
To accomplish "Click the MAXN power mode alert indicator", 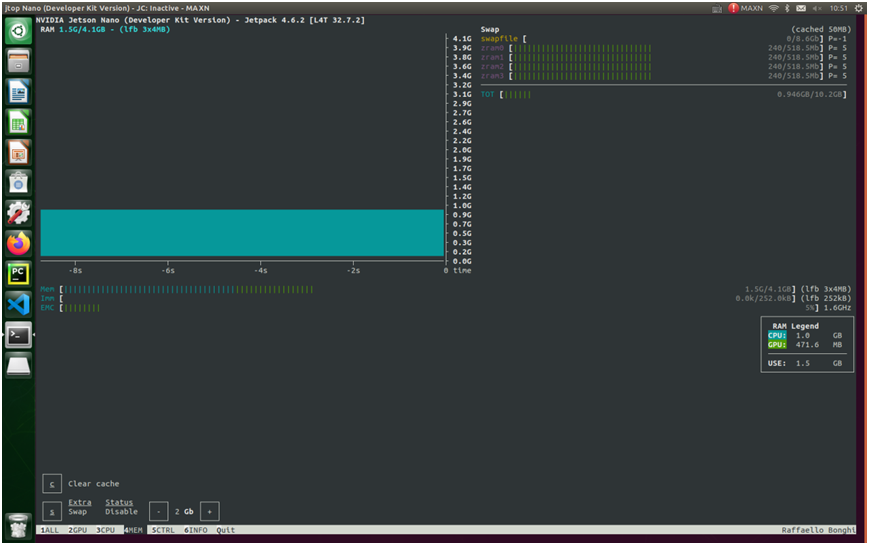I will coord(745,8).
